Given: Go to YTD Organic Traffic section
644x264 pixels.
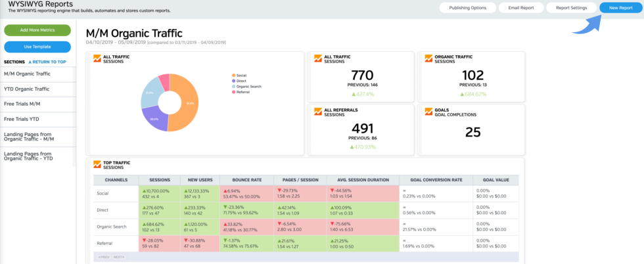Looking at the screenshot, I should coord(27,89).
